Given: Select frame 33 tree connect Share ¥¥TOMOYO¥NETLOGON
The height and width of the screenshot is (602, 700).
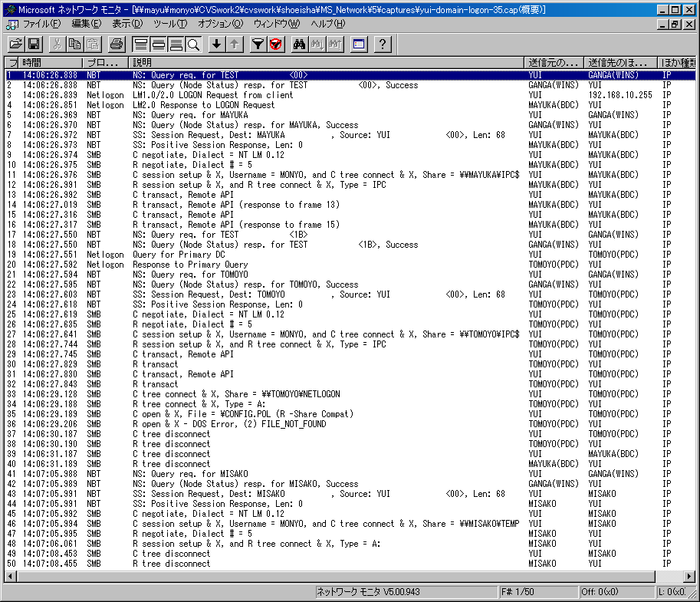Looking at the screenshot, I should [350, 394].
